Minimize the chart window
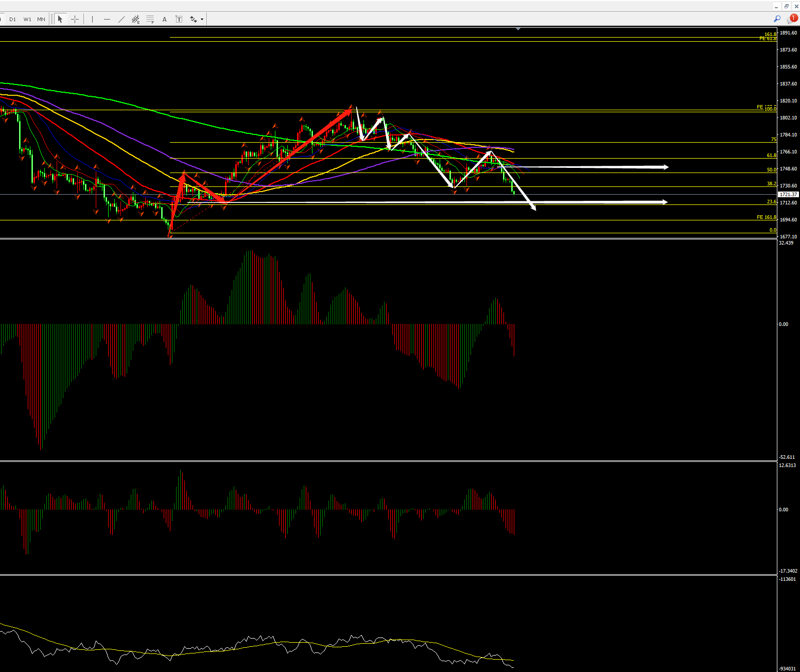 (777, 6)
